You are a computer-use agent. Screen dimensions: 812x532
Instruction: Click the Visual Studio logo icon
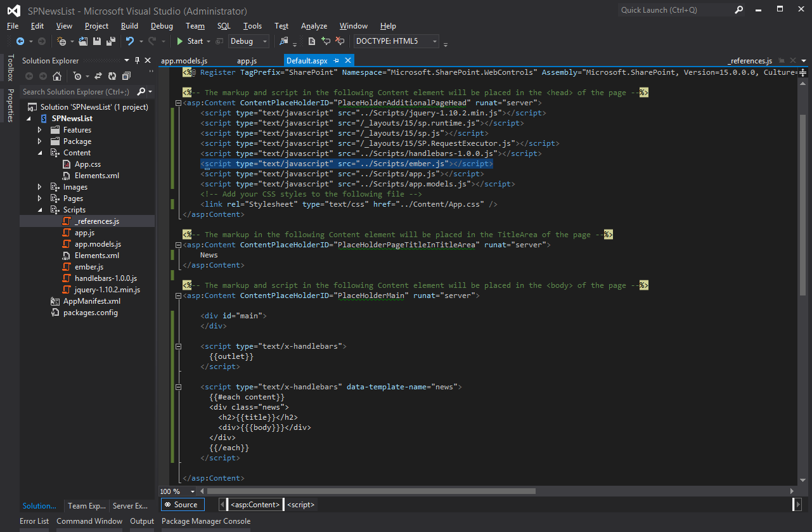pos(14,11)
